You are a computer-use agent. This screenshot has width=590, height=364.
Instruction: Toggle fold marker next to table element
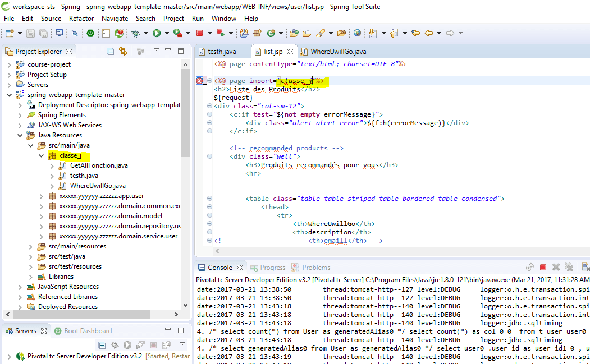pos(209,199)
